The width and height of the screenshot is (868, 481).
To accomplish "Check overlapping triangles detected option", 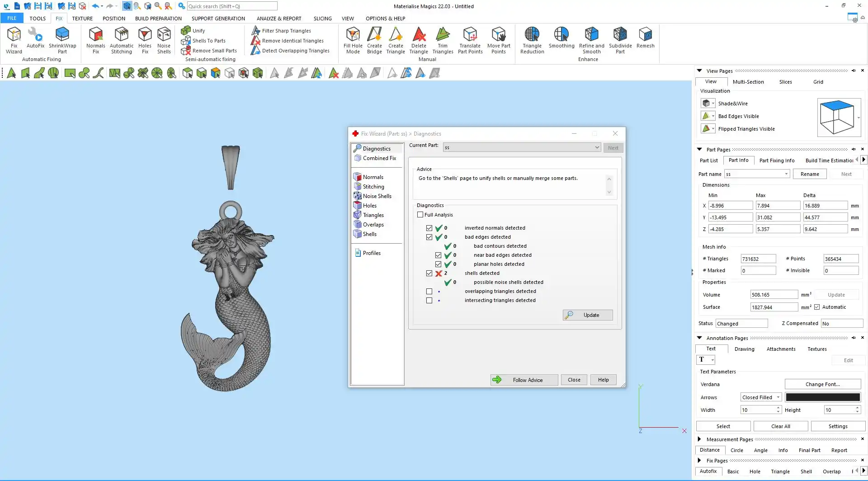I will [429, 292].
